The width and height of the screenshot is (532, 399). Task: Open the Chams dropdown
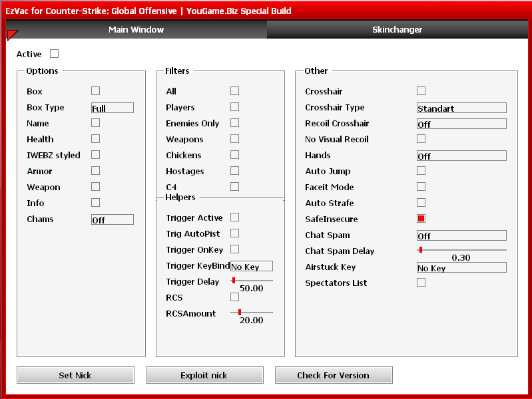(113, 219)
